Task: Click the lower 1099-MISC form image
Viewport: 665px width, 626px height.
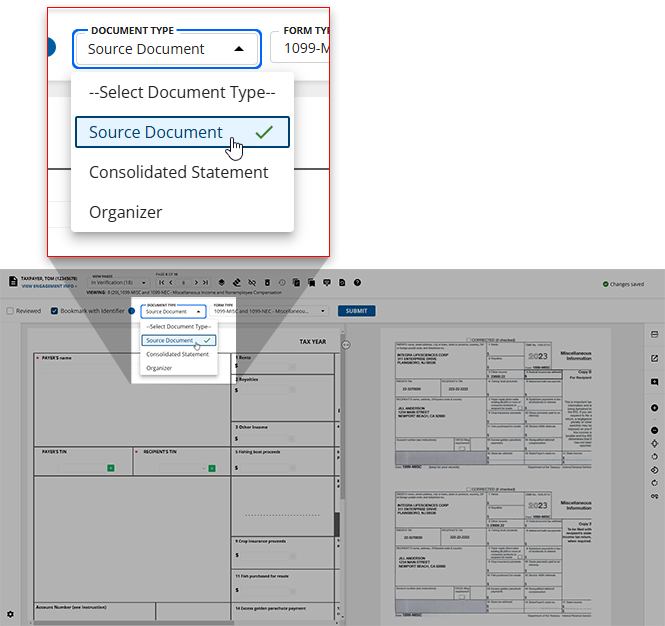Action: tap(493, 553)
